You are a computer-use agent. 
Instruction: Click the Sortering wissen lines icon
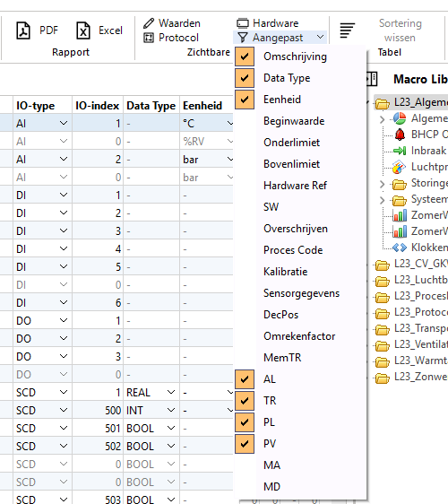(347, 30)
